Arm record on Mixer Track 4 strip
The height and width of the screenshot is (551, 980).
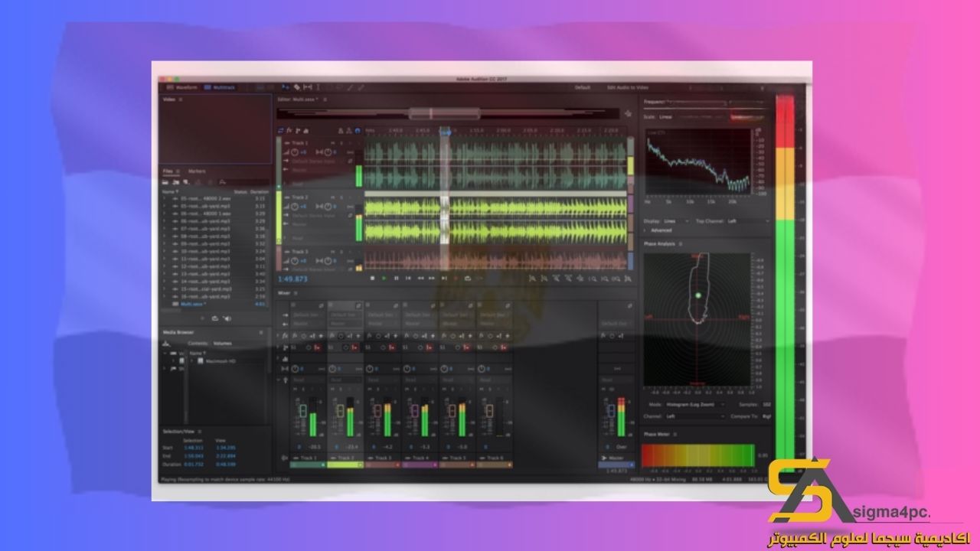(x=423, y=390)
